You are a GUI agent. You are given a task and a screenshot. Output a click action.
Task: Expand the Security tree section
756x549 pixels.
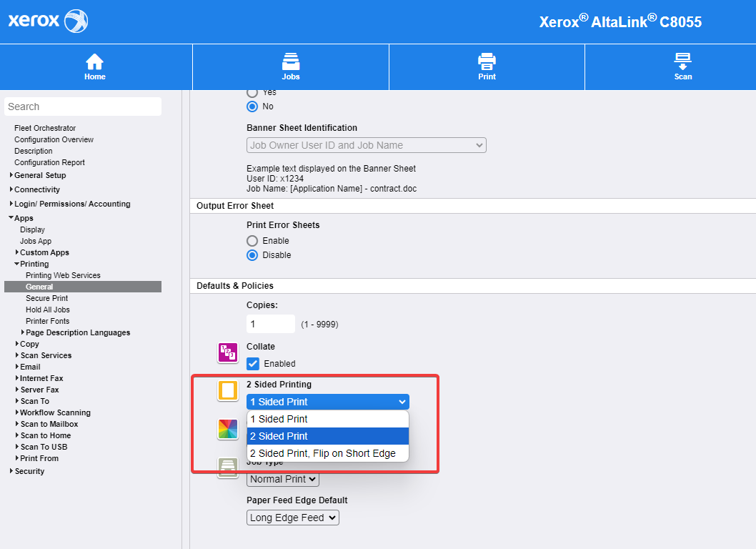pos(29,471)
